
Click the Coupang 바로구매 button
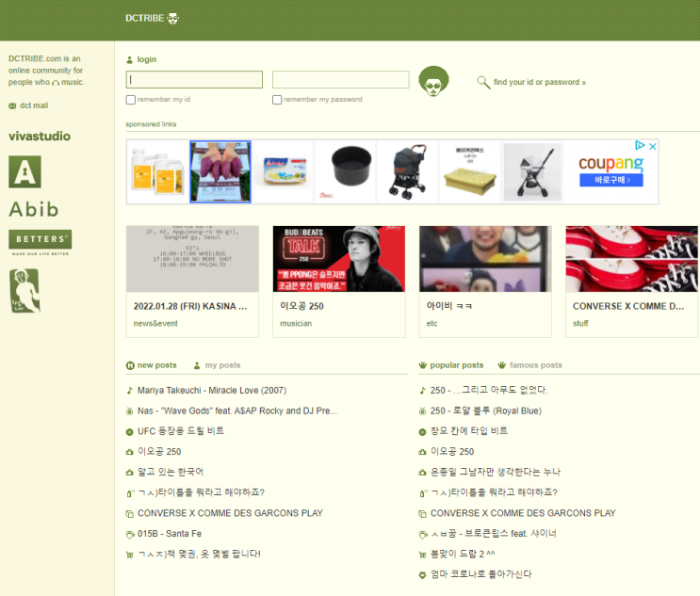click(x=611, y=180)
